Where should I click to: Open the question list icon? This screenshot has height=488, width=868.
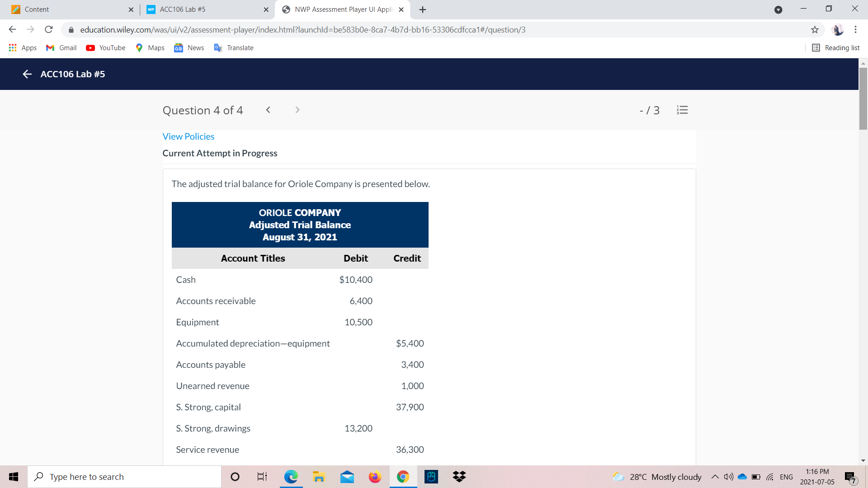tap(682, 110)
